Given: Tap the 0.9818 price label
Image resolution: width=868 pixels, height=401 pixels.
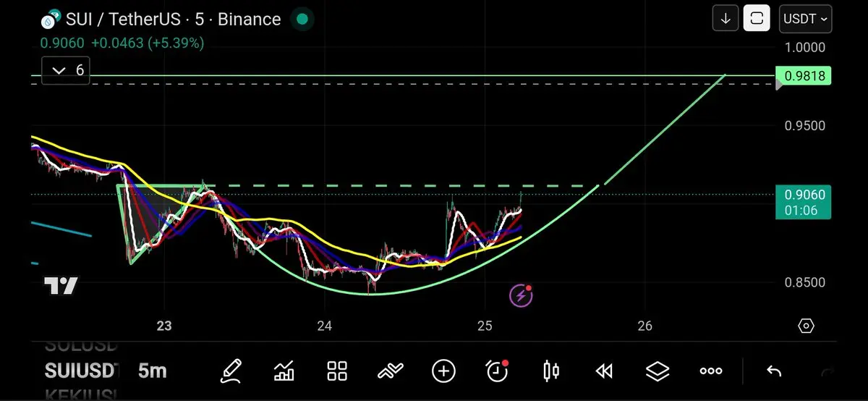Looking at the screenshot, I should [803, 75].
